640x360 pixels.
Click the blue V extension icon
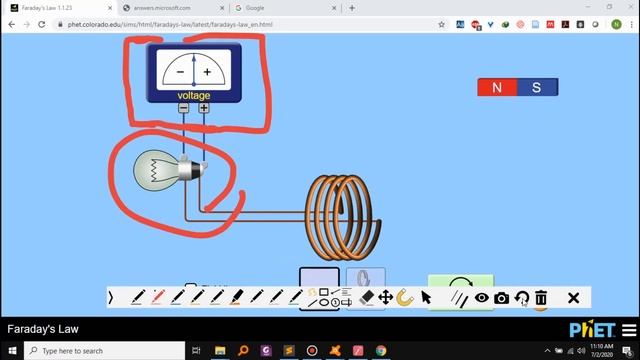[x=490, y=24]
